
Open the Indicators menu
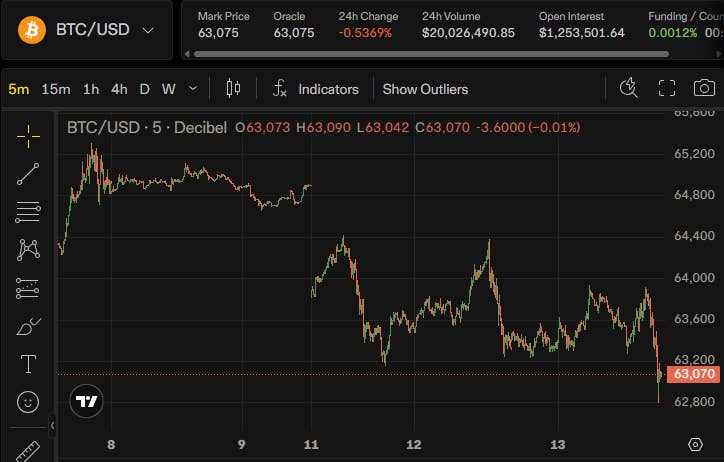point(316,89)
